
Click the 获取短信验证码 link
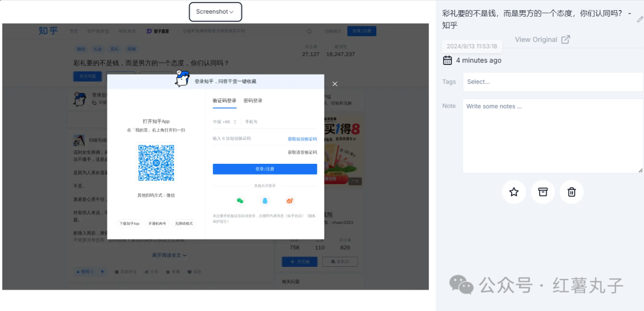click(302, 139)
